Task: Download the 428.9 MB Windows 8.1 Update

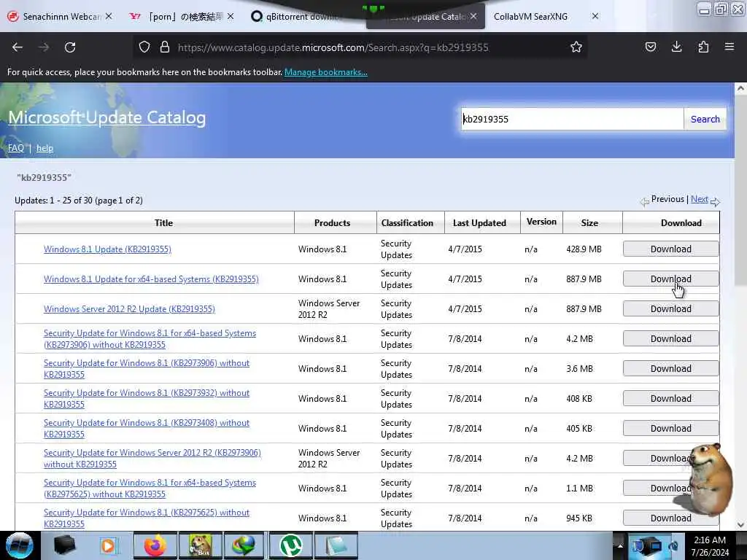Action: (671, 249)
